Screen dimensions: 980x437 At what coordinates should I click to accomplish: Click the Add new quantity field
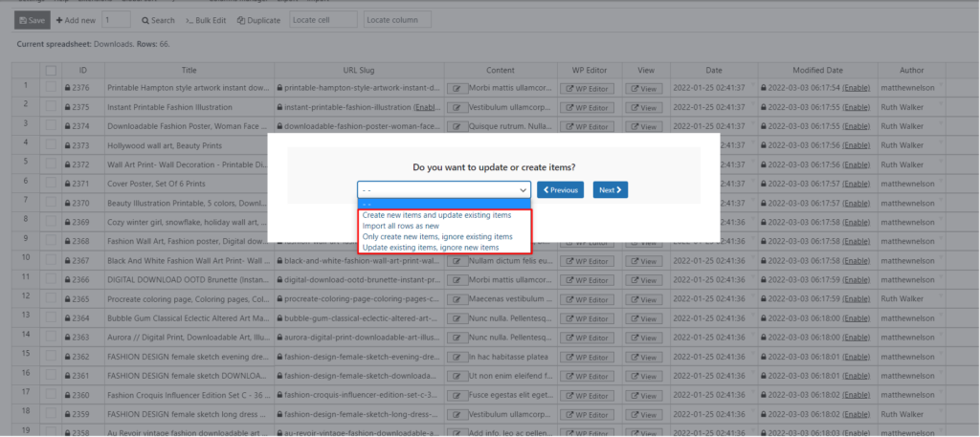(116, 20)
